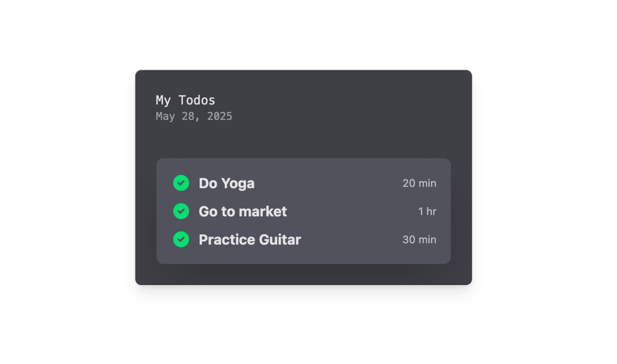Viewport: 617px width, 364px height.
Task: Select the 1 hr duration text
Action: pos(427,211)
